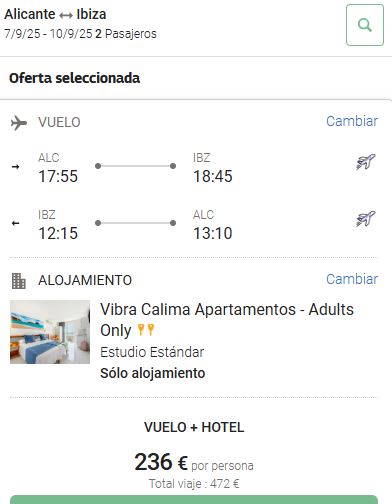Click the building icon beside ALOJAMIENTO
Viewport: 392px width, 504px height.
[x=19, y=281]
